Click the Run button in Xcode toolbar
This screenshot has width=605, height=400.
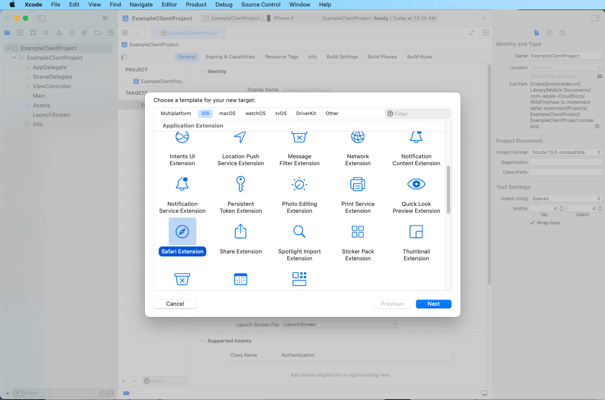point(105,18)
